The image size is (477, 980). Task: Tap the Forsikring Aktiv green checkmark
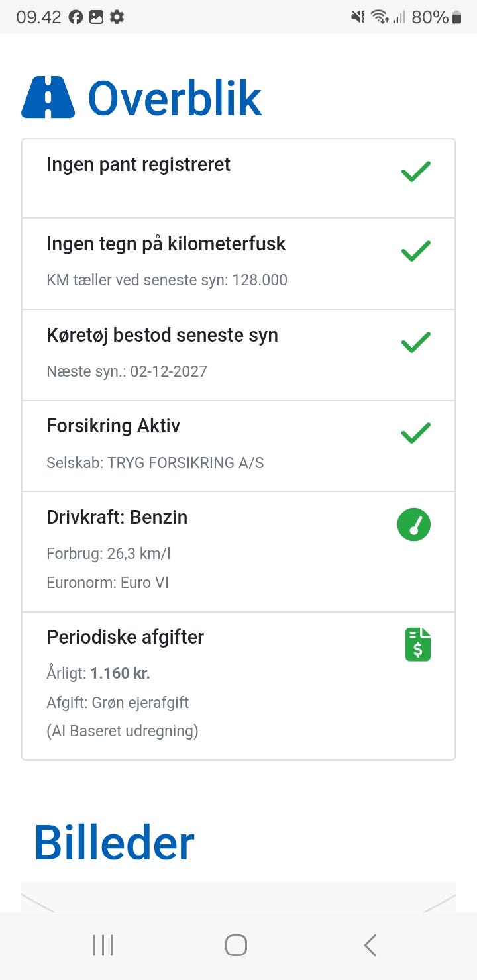tap(415, 433)
